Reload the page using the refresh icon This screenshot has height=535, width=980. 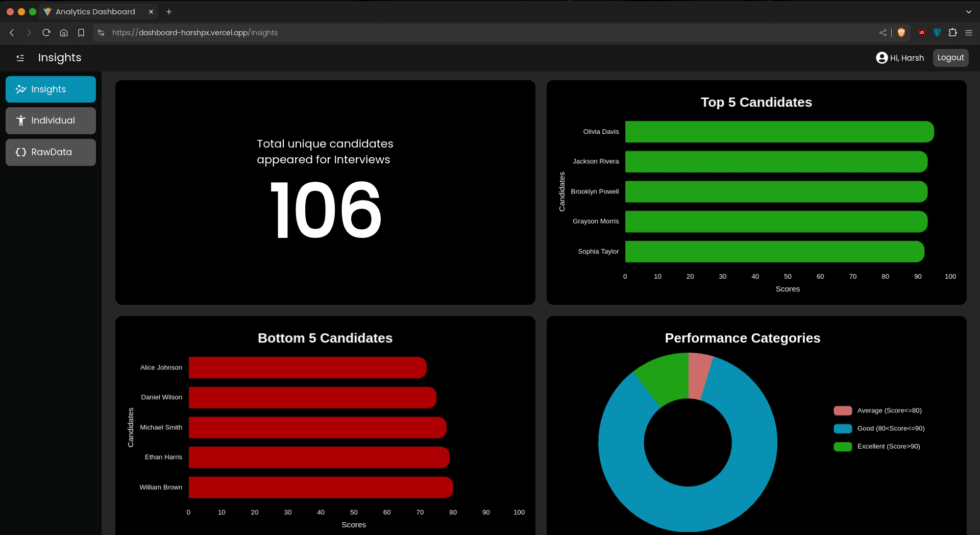click(46, 33)
